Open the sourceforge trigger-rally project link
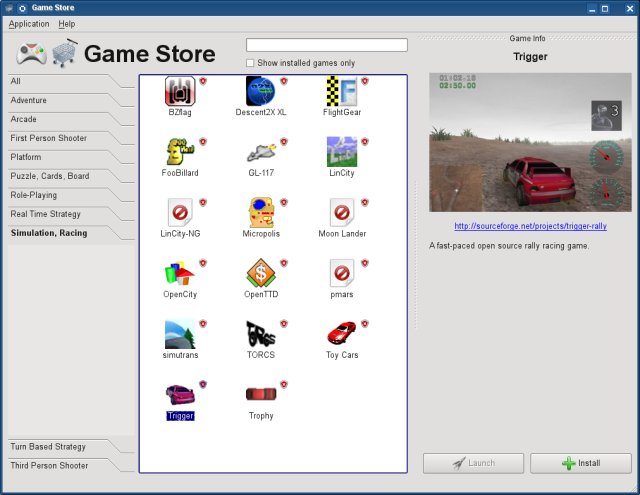Image resolution: width=640 pixels, height=495 pixels. 530,226
